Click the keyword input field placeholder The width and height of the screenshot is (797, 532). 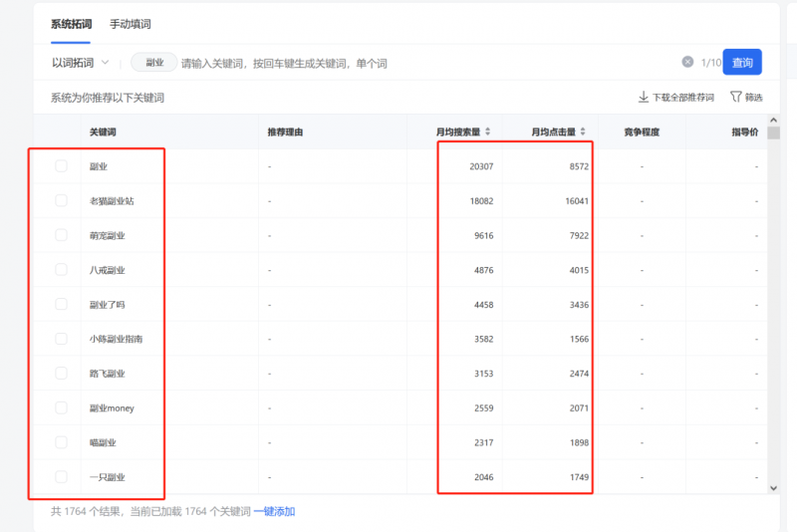pos(284,63)
